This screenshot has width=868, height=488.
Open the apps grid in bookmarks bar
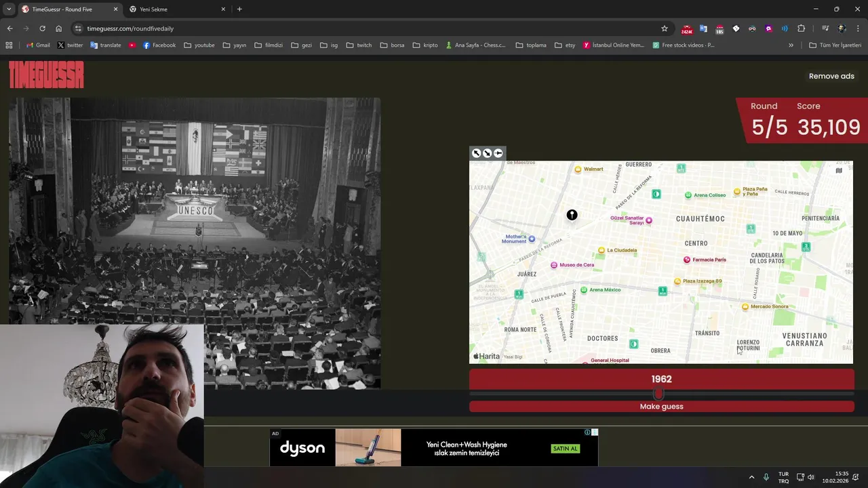point(9,45)
